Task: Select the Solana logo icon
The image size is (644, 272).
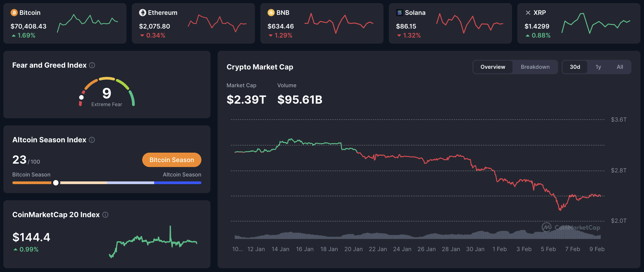Action: click(x=400, y=13)
